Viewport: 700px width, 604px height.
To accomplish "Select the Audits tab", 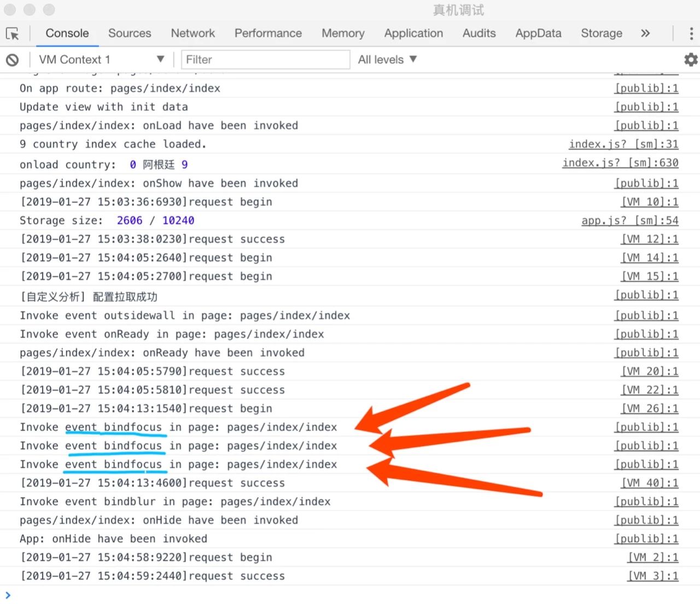I will click(x=479, y=33).
